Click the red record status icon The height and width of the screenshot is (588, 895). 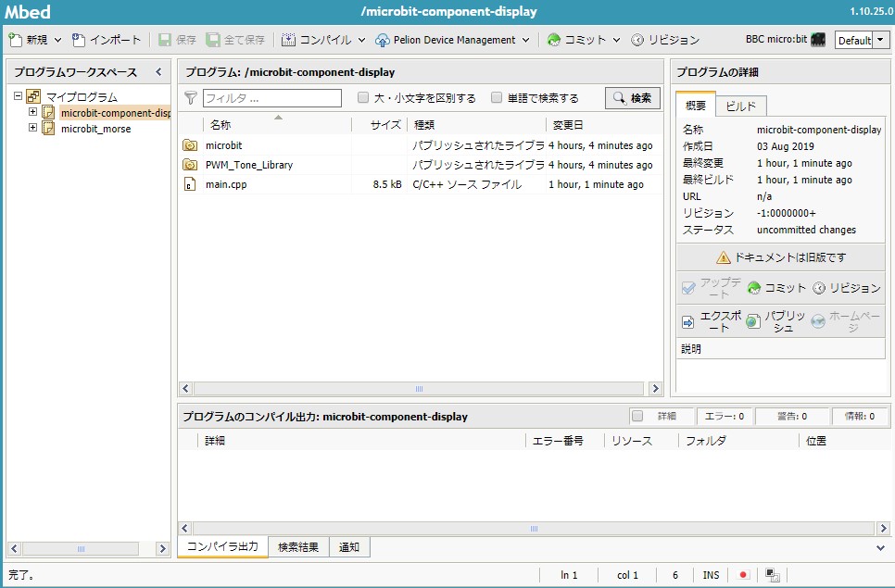point(743,575)
